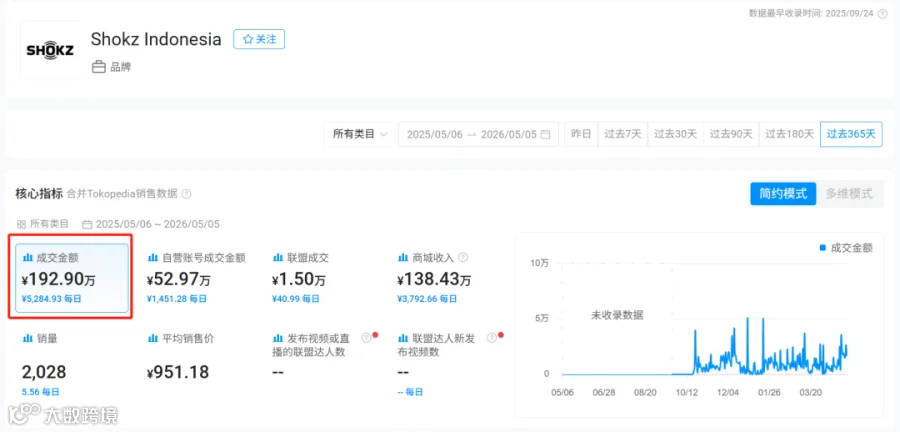Click help icon next to 联盟达人新发布视频数
The image size is (900, 432).
pos(491,338)
